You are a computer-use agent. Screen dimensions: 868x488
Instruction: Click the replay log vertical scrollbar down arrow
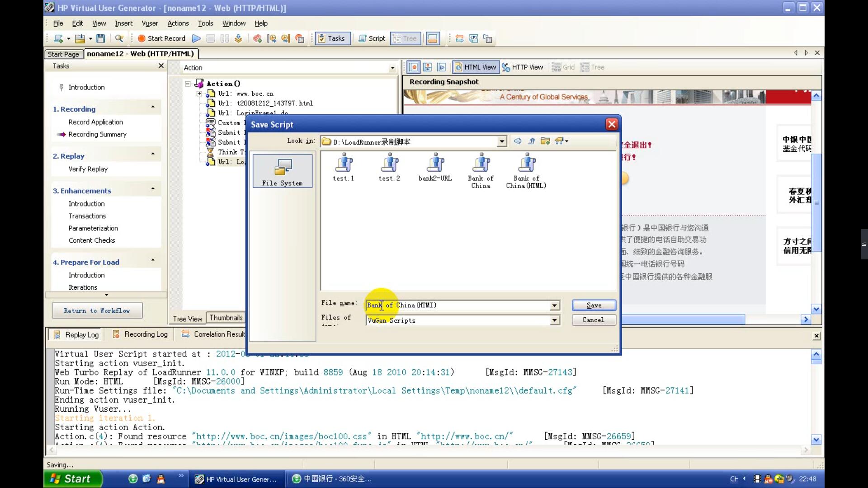816,439
